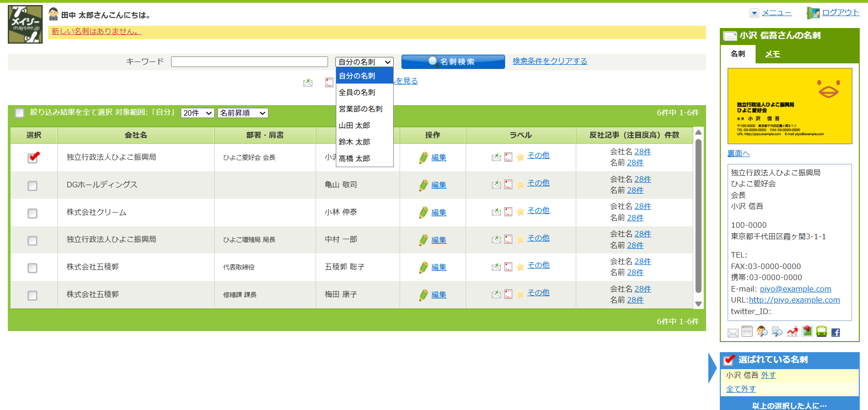Click the キーワード search input field
868x410 pixels.
point(249,62)
